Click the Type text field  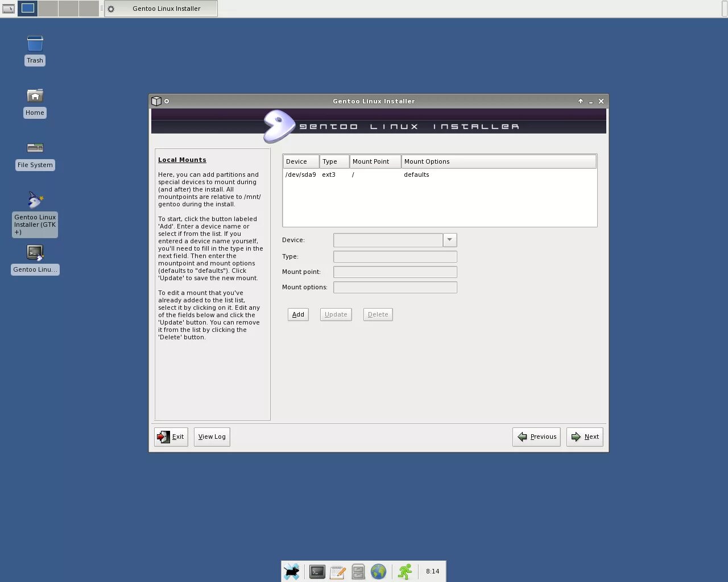click(395, 256)
